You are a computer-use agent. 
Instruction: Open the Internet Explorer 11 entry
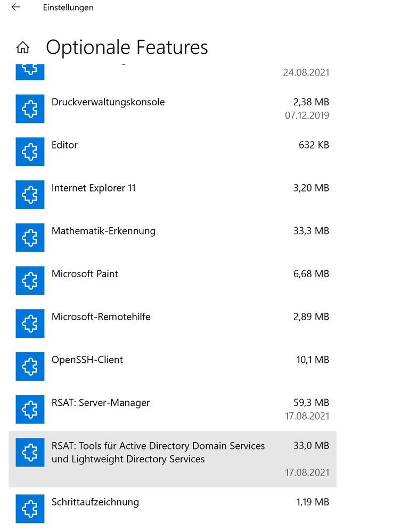[x=93, y=188]
